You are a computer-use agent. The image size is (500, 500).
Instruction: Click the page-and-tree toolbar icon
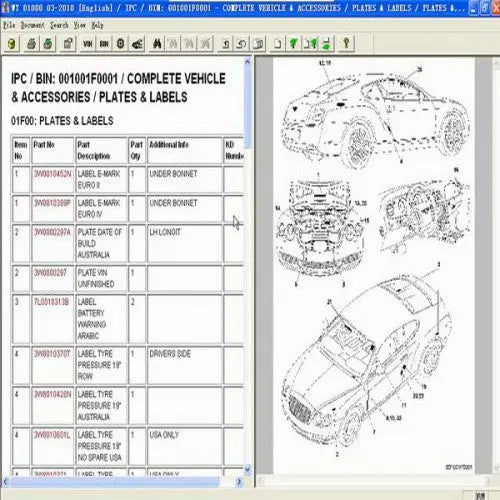pos(310,44)
